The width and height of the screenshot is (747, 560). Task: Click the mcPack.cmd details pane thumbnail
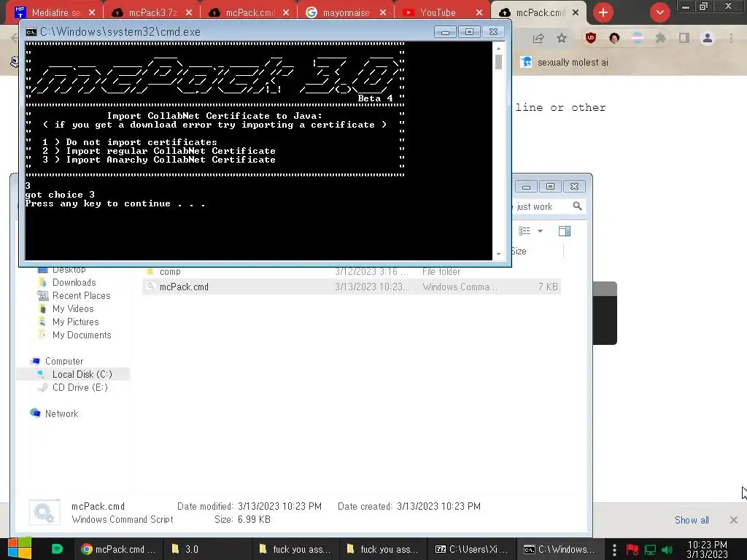click(44, 513)
